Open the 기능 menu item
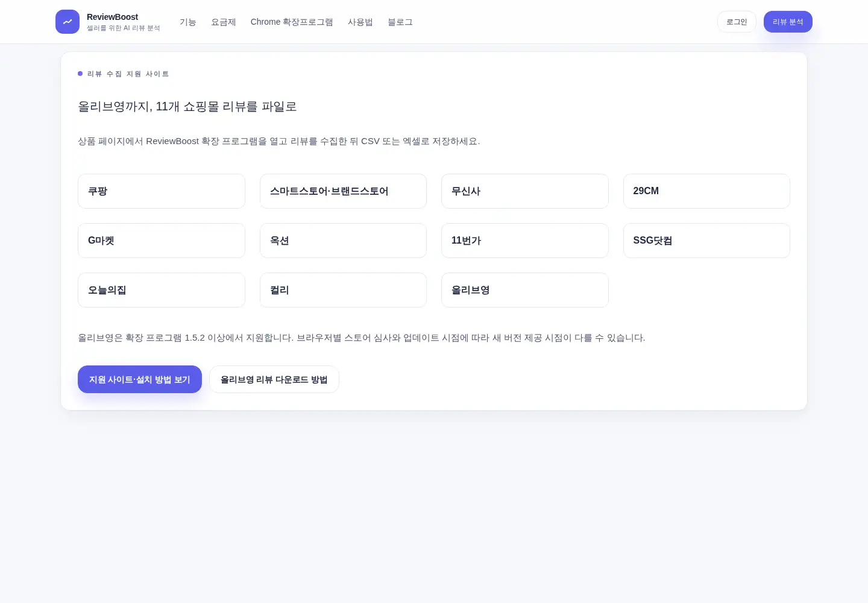This screenshot has width=868, height=603. point(188,22)
